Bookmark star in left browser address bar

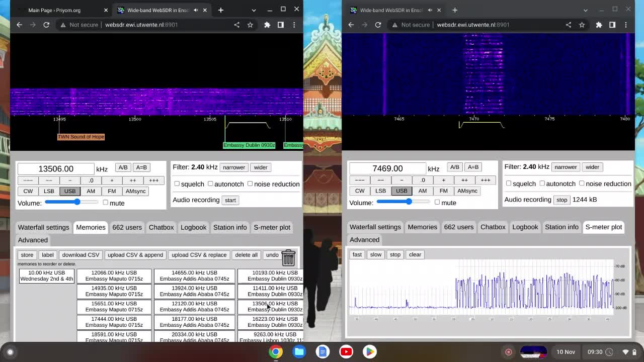point(250,25)
